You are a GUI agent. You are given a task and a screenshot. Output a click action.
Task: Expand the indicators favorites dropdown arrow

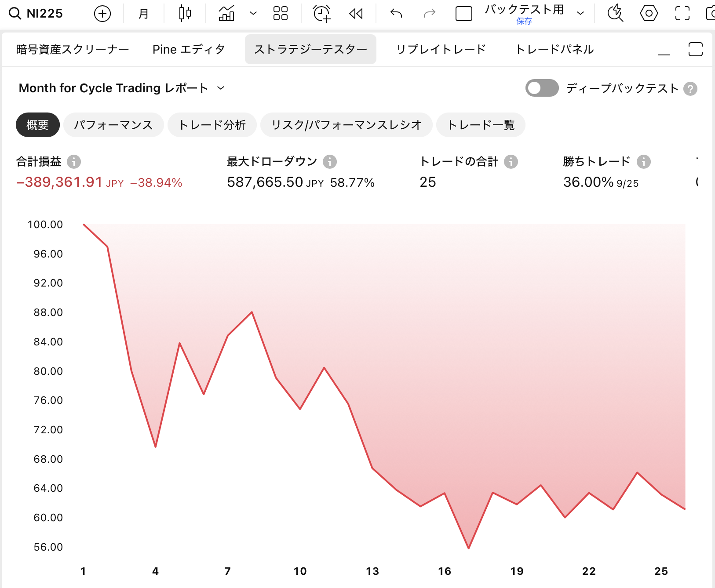pyautogui.click(x=253, y=14)
